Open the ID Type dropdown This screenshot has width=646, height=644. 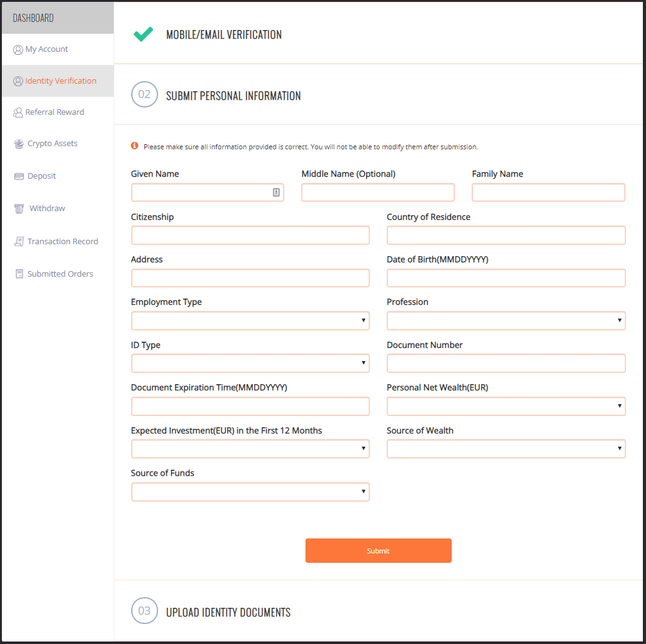250,364
